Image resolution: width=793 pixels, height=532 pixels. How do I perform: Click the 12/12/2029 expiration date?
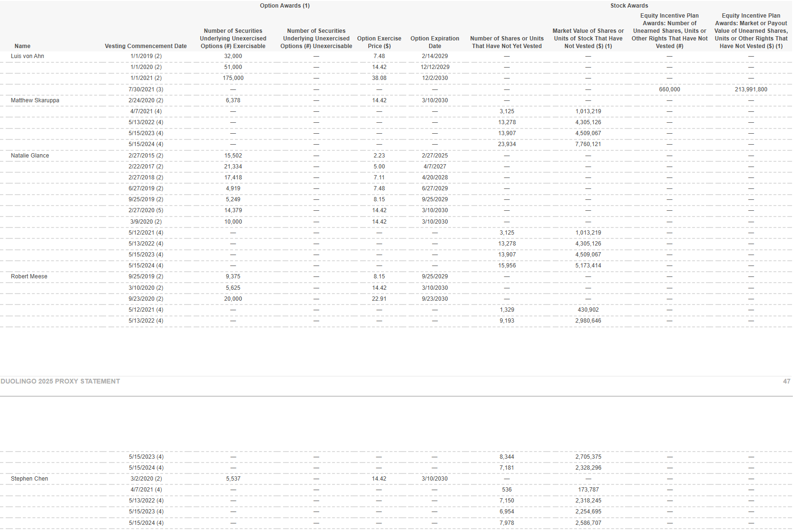click(x=435, y=67)
